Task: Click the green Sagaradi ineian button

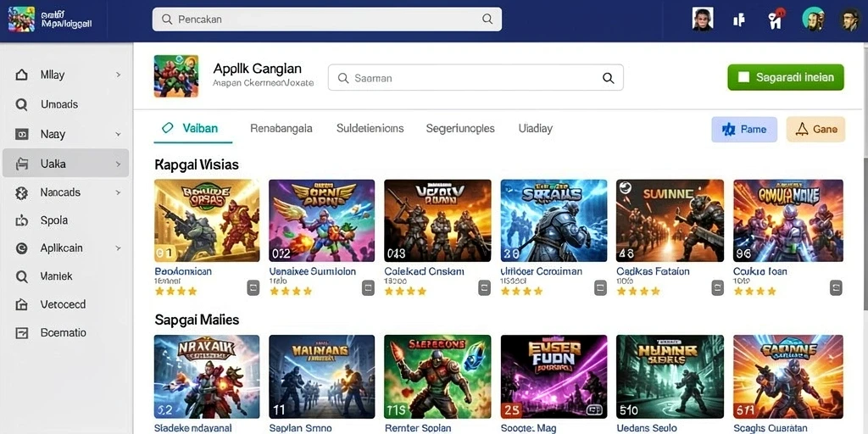Action: coord(786,77)
